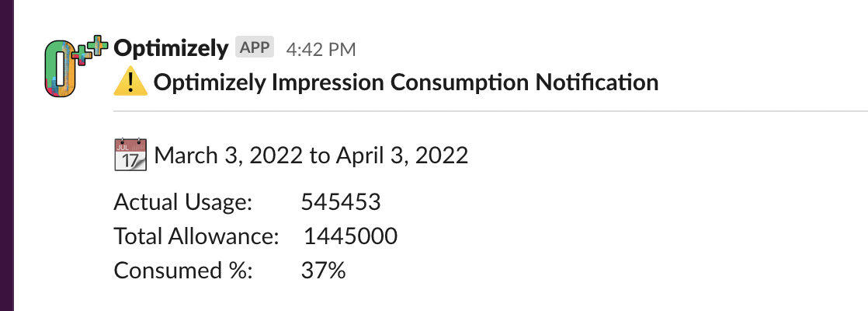The width and height of the screenshot is (868, 311).
Task: Click the calendar emoji before the dates
Action: click(x=130, y=154)
